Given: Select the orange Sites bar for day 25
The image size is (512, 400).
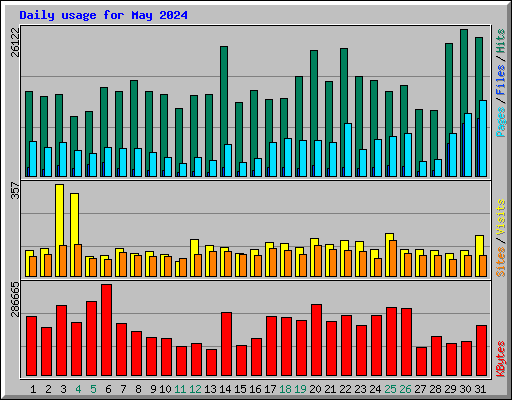Looking at the screenshot, I should coord(393,258).
